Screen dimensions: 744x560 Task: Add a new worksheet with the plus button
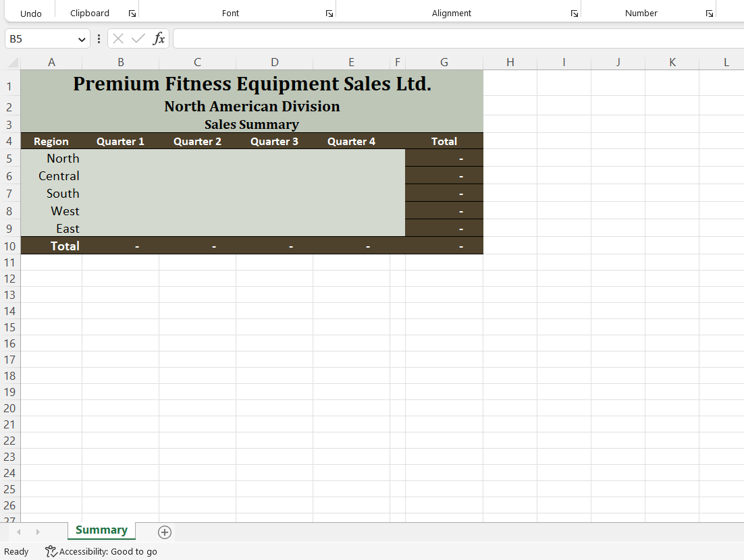(x=164, y=532)
